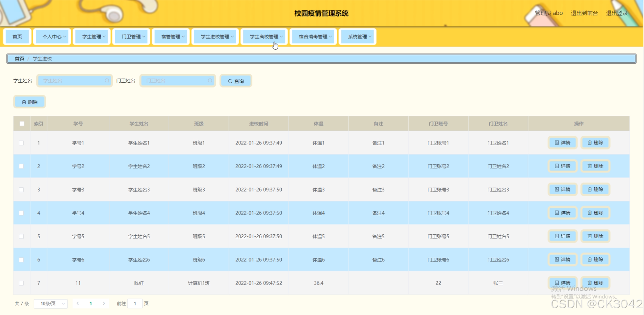Open the 系统管理 menu

(x=357, y=37)
